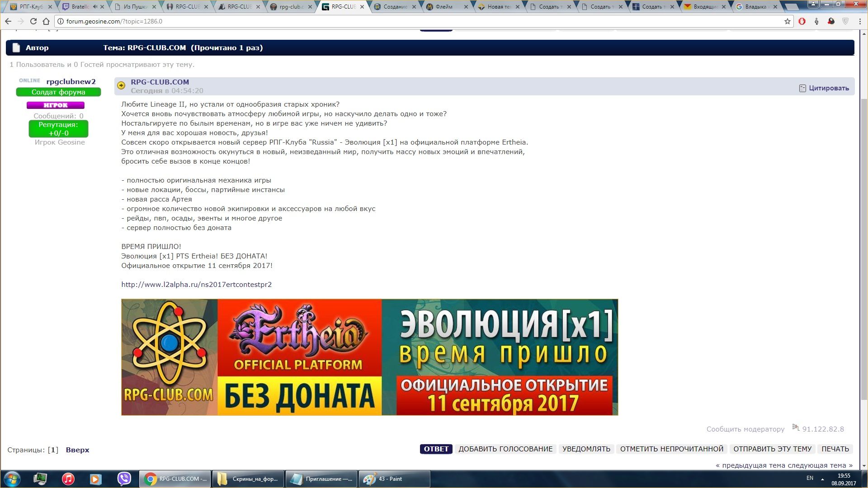The width and height of the screenshot is (868, 488).
Task: Open the monitor app taskbar icon
Action: point(40,479)
